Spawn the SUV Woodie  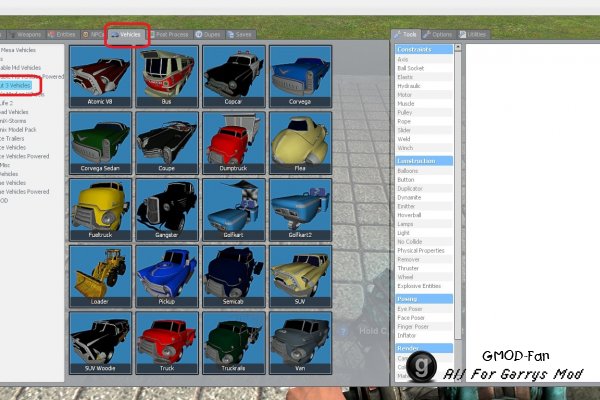[x=100, y=343]
